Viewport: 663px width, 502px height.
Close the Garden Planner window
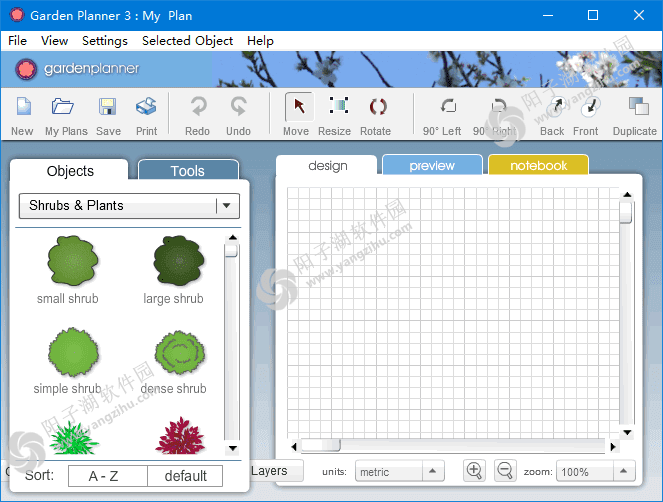[x=639, y=16]
